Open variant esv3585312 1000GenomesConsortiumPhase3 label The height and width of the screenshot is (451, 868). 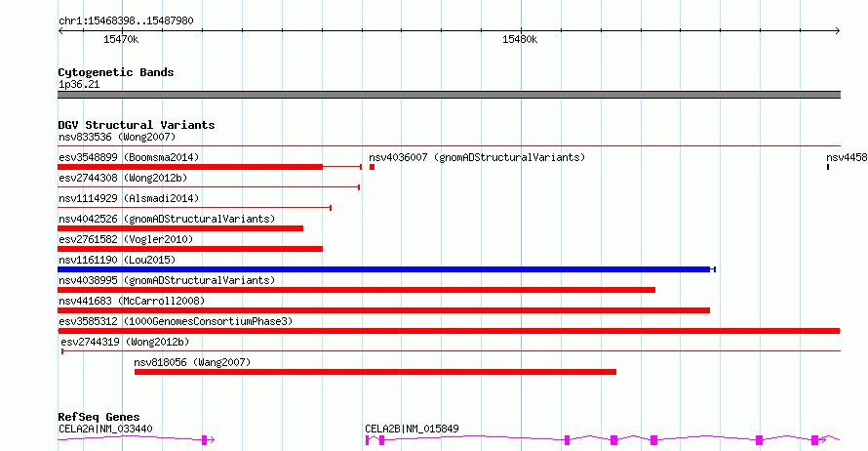(x=176, y=321)
